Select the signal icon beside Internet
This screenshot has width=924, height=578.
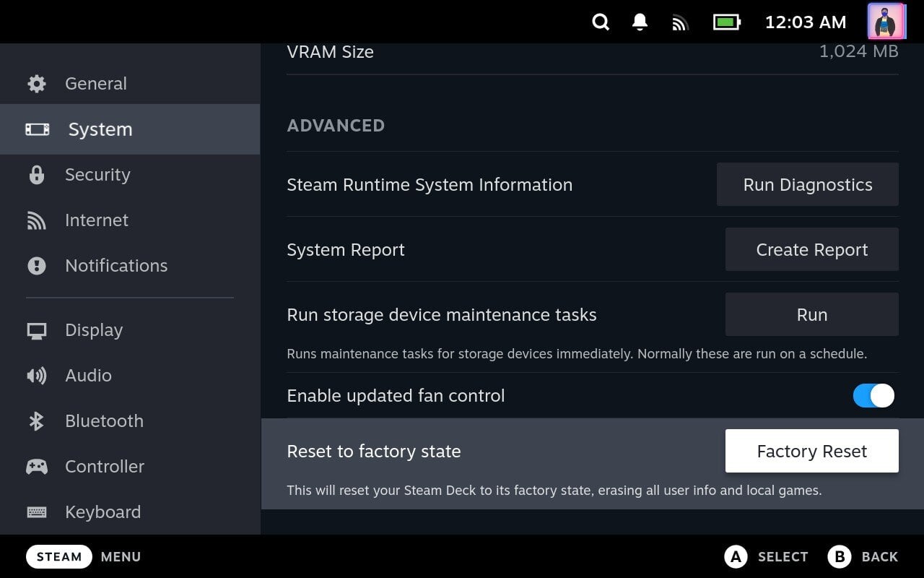(x=37, y=220)
